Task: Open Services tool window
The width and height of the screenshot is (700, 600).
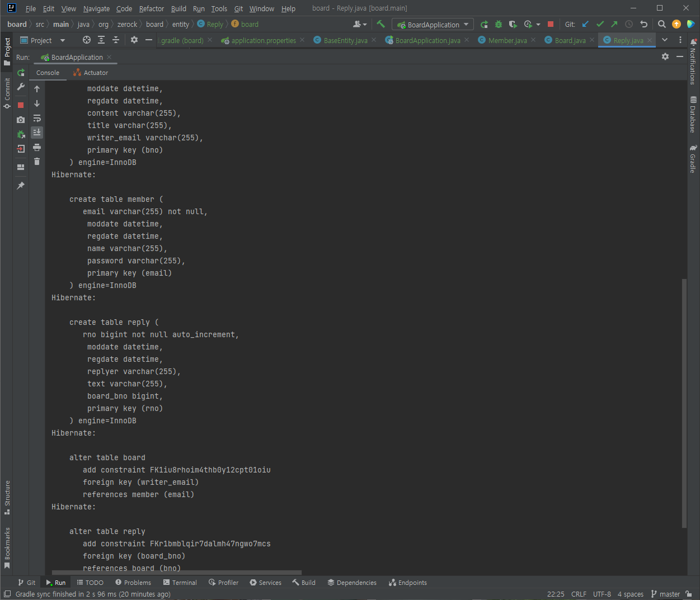Action: point(266,582)
